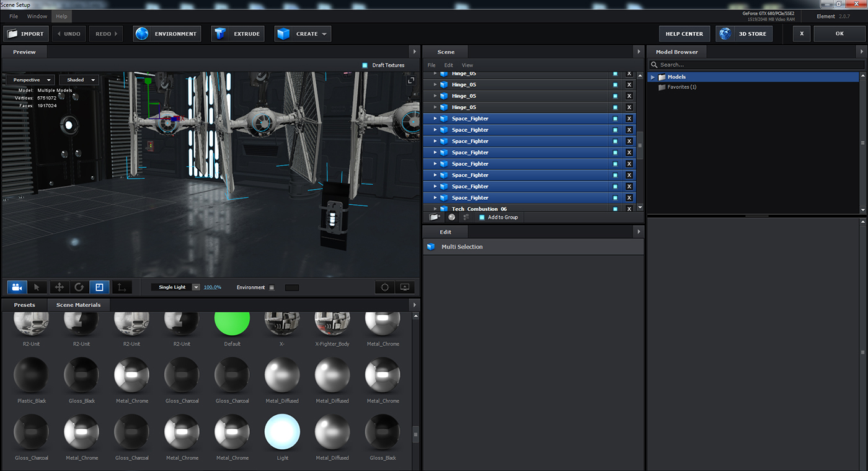Screen dimensions: 868x471
Task: Open the Model Browser panel options arrow
Action: (862, 52)
